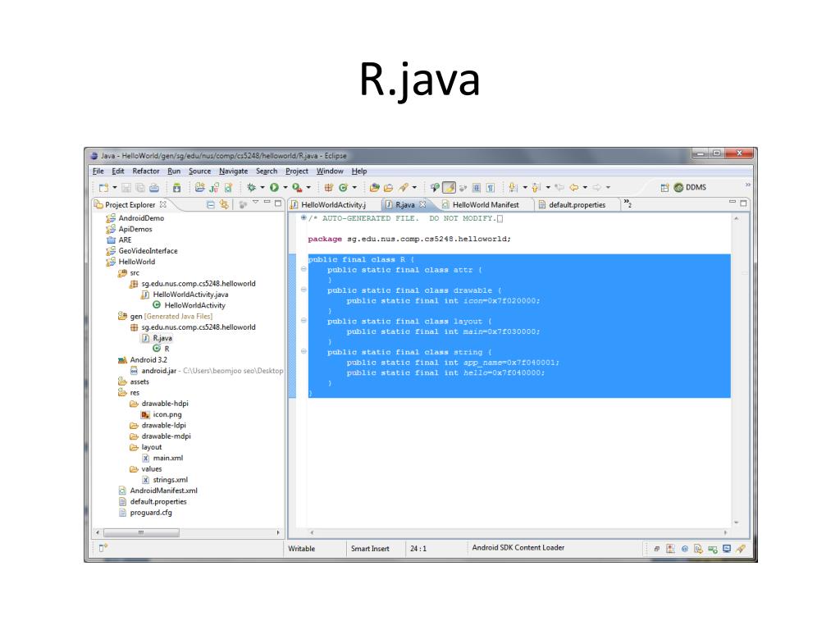Click the green Run button in toolbar
This screenshot has width=840, height=630.
[x=274, y=187]
